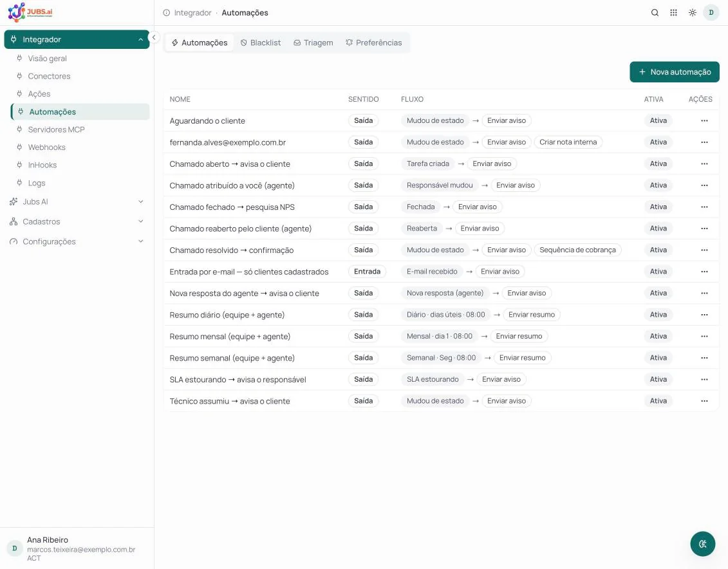The height and width of the screenshot is (569, 728).
Task: Open actions menu for Resumo semanal row
Action: (x=704, y=358)
